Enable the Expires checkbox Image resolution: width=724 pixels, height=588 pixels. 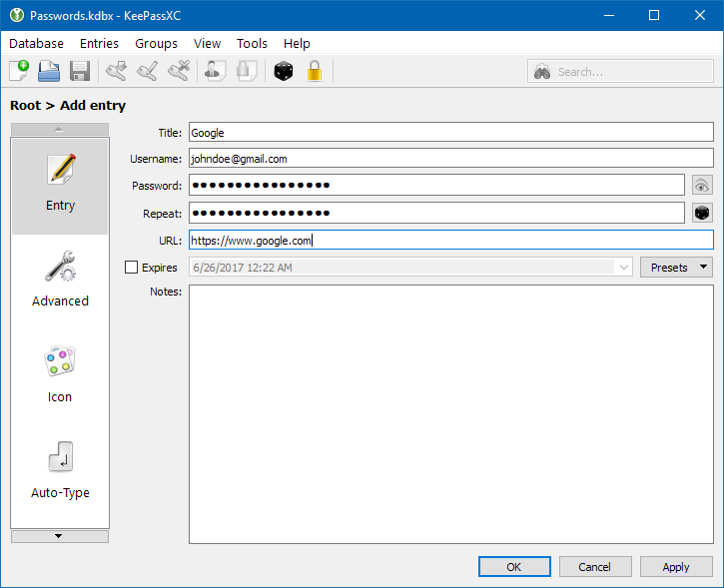131,268
